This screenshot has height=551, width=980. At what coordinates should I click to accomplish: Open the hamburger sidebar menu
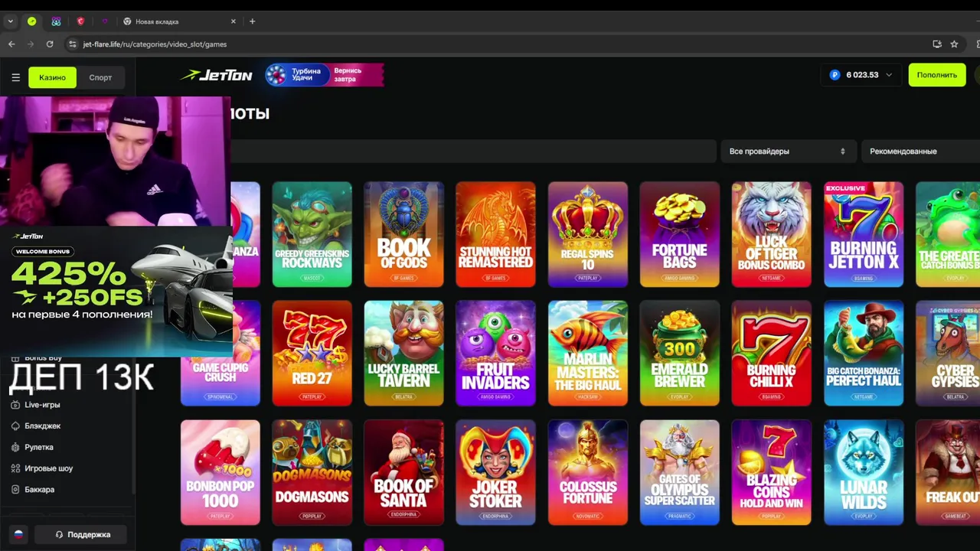[x=15, y=77]
